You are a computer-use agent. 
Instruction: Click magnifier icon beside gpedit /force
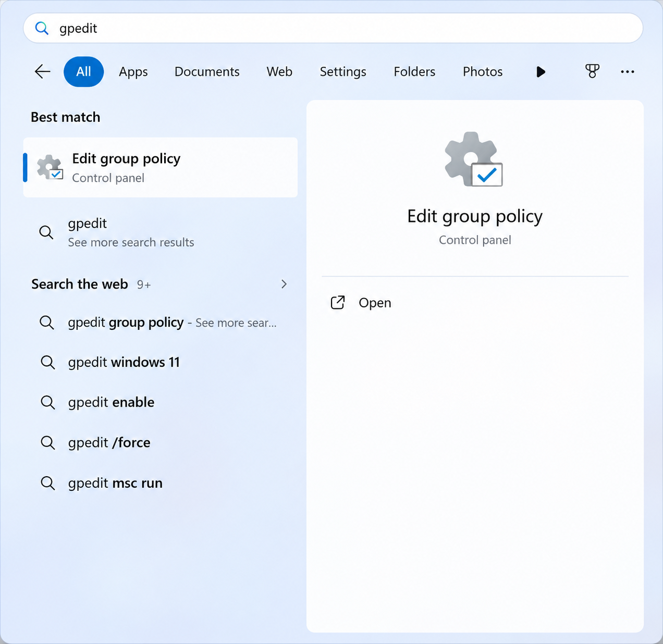point(47,442)
